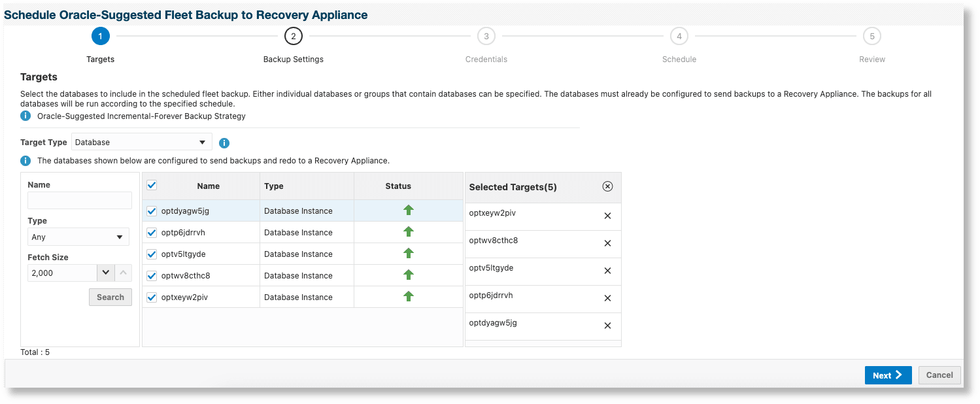Click green up status arrow for optdyagw5jg
Viewport: 980px width, 404px height.
click(x=409, y=210)
